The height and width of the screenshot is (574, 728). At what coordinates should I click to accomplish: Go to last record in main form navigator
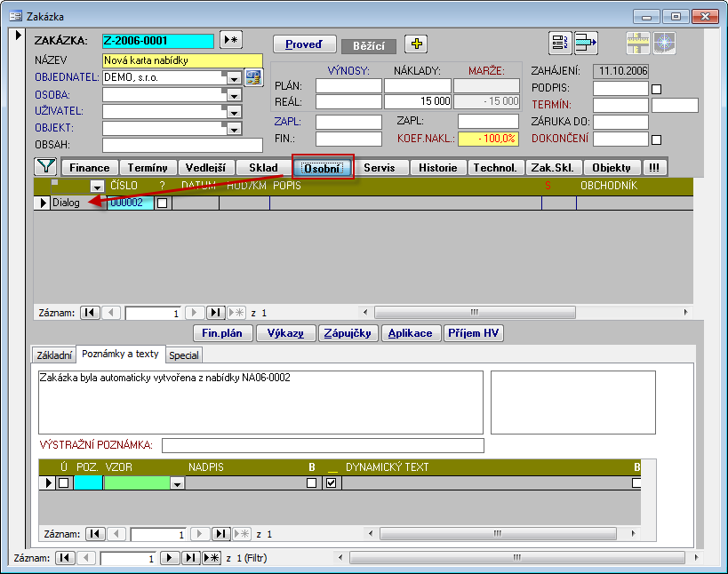point(191,558)
